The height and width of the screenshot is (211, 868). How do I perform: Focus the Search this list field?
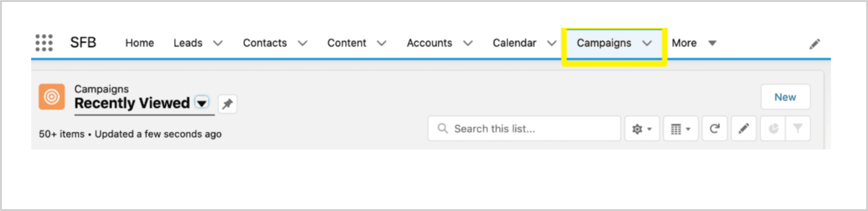[x=524, y=129]
